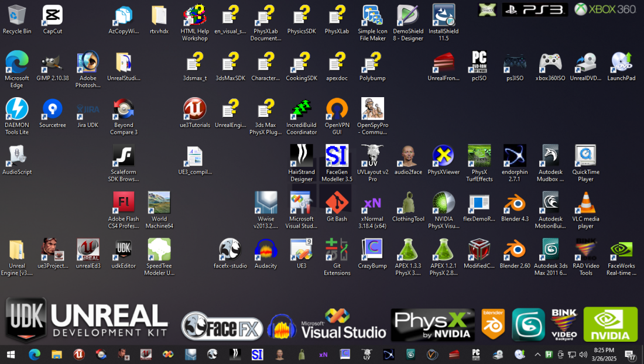Click the Windows Start button
Viewport: 644px width, 364px height.
coord(11,354)
